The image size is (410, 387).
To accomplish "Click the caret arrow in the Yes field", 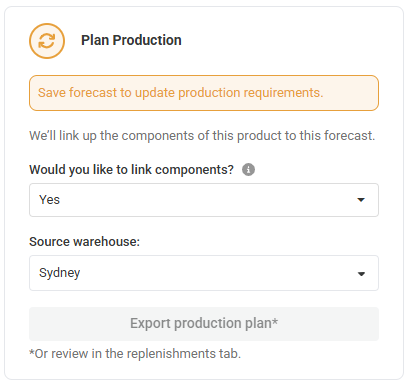I will point(361,200).
